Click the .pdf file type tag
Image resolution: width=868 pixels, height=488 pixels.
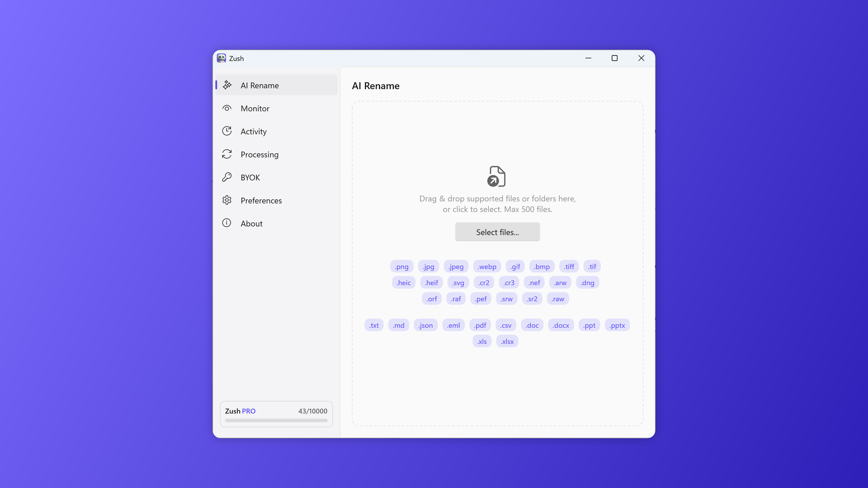(480, 325)
